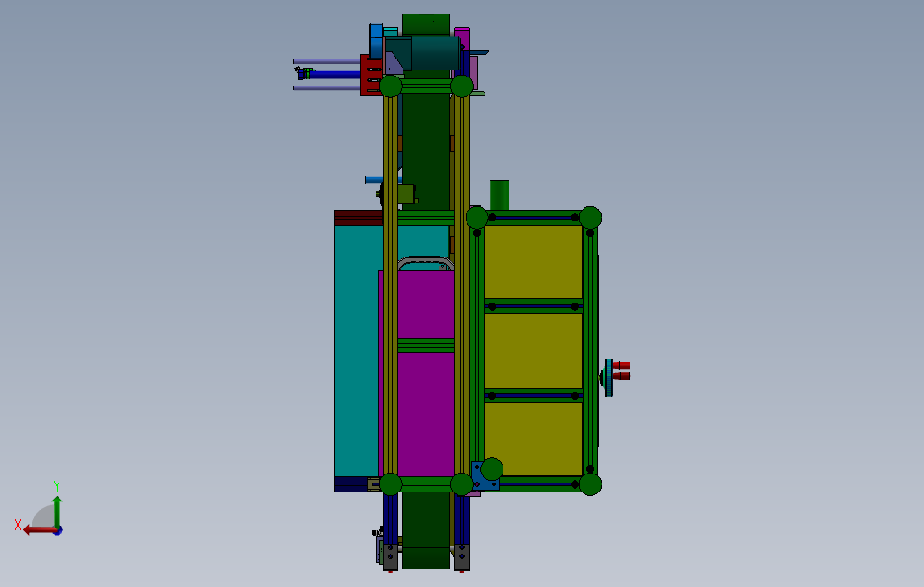Select the dark green conveyor belt at bottom end

tap(425, 530)
